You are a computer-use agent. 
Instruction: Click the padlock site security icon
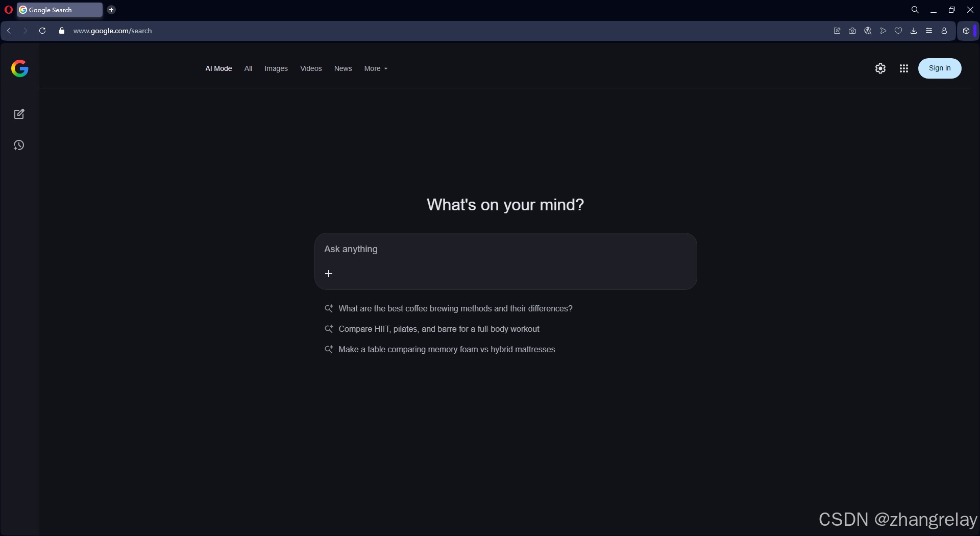coord(62,31)
